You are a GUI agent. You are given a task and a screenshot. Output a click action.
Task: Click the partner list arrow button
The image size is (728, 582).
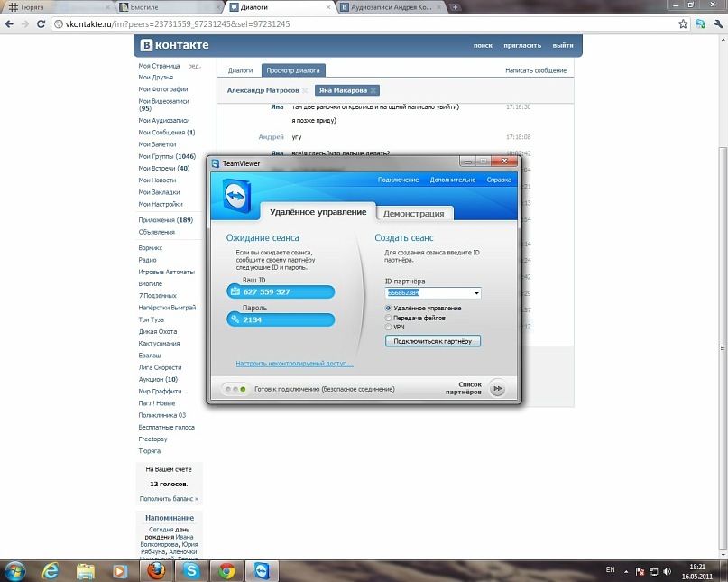[496, 389]
